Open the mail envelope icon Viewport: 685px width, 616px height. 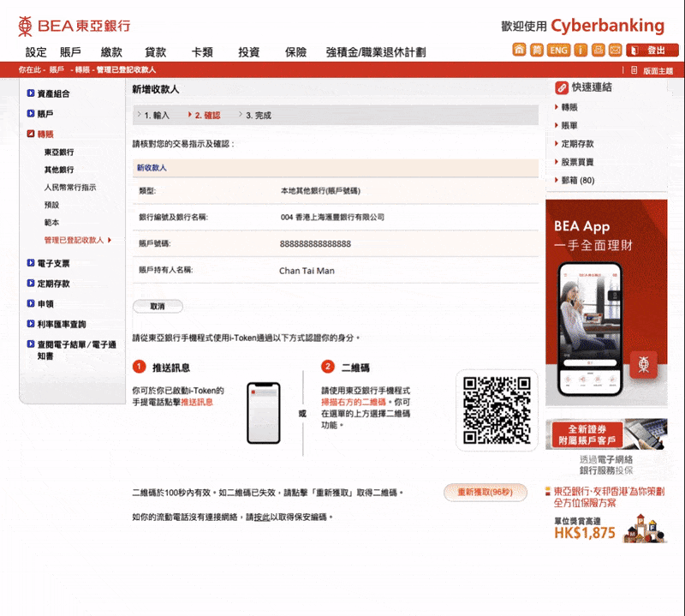(615, 50)
